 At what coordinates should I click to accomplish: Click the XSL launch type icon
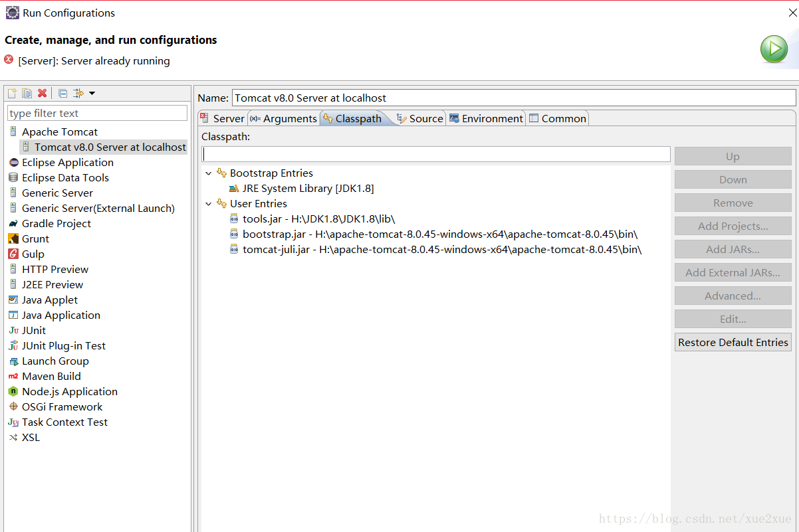tap(14, 437)
